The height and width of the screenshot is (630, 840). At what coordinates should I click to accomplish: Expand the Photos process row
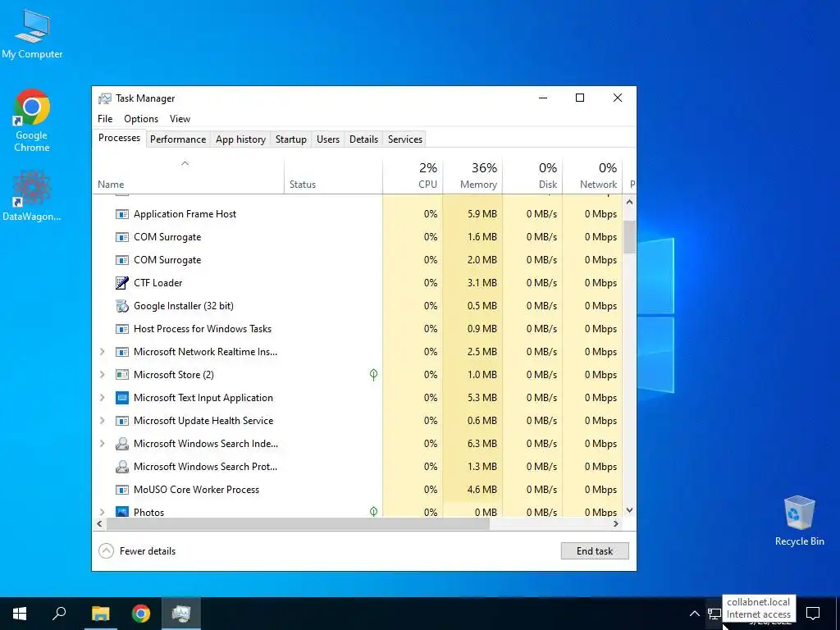103,512
